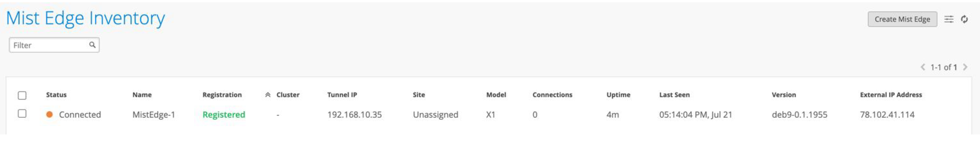Screen dimensions: 980x147
Task: Go to next page of results
Action: coord(965,67)
